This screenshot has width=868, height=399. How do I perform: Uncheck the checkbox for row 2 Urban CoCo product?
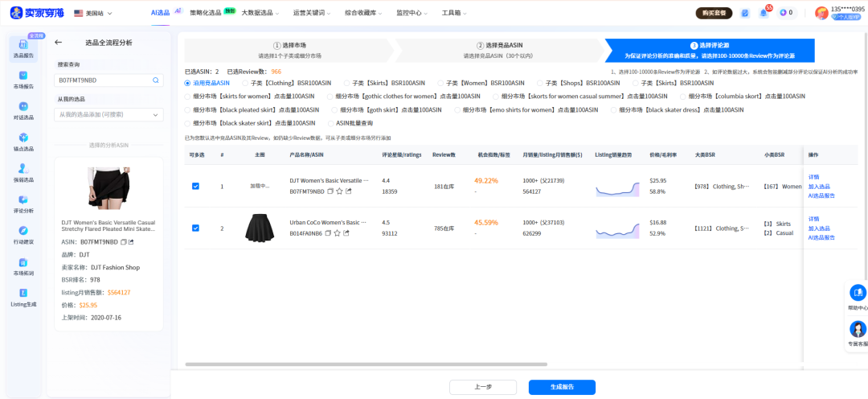[195, 228]
